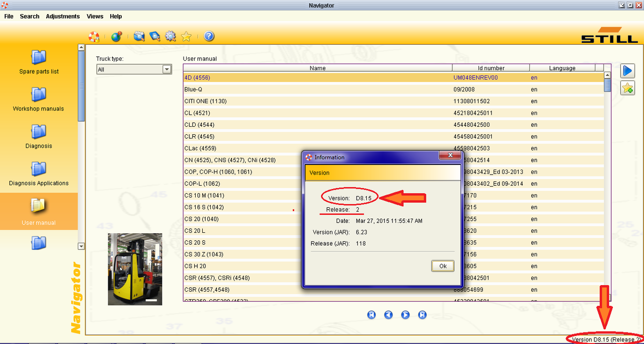
Task: Select the CLR (4545) row
Action: click(393, 137)
